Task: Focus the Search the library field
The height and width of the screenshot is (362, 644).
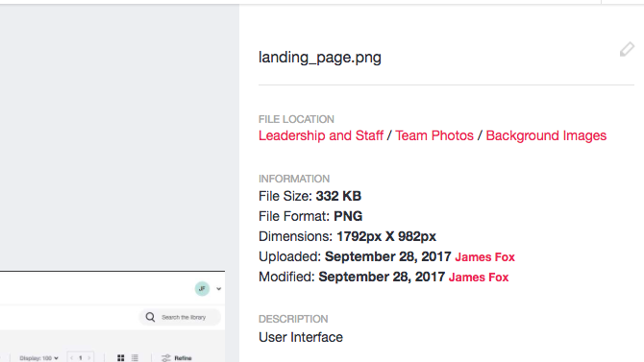Action: pyautogui.click(x=180, y=317)
